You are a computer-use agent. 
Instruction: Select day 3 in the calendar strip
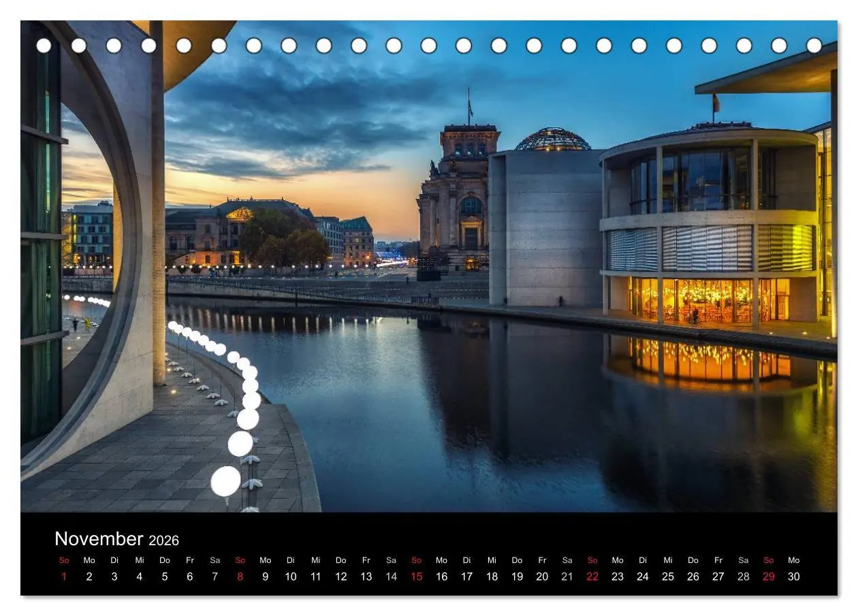coord(114,577)
